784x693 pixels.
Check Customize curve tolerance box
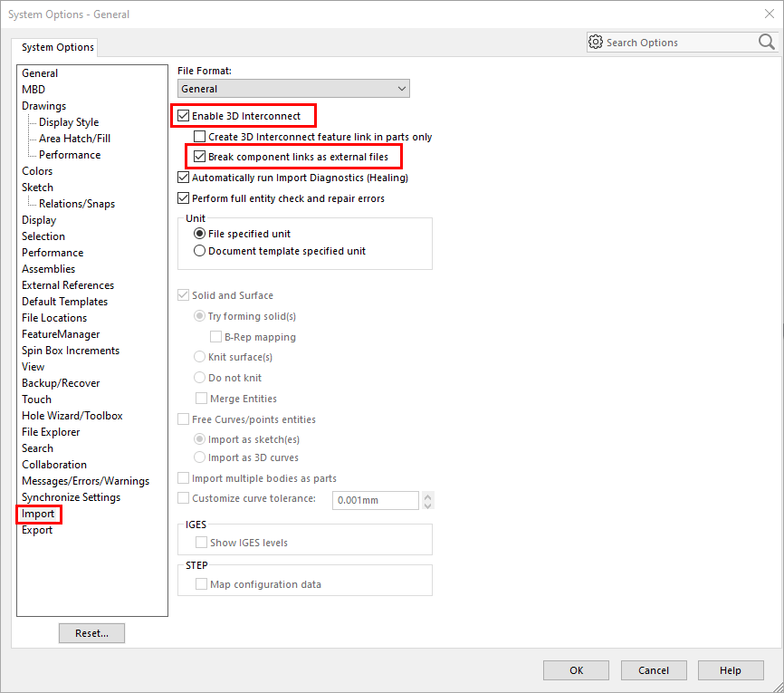point(184,498)
